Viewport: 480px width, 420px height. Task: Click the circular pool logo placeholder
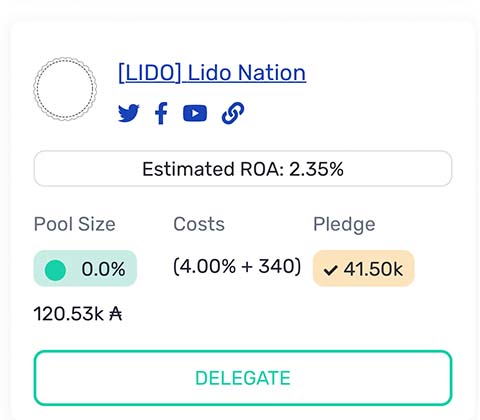click(65, 89)
